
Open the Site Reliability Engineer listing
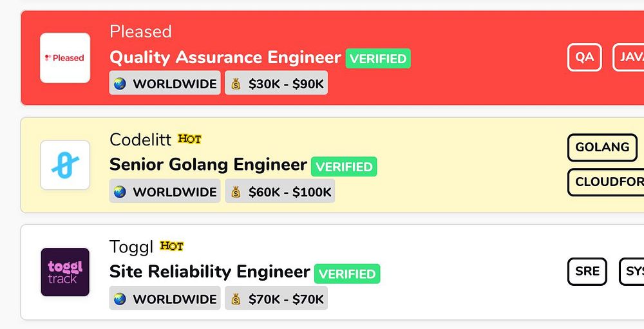(209, 272)
